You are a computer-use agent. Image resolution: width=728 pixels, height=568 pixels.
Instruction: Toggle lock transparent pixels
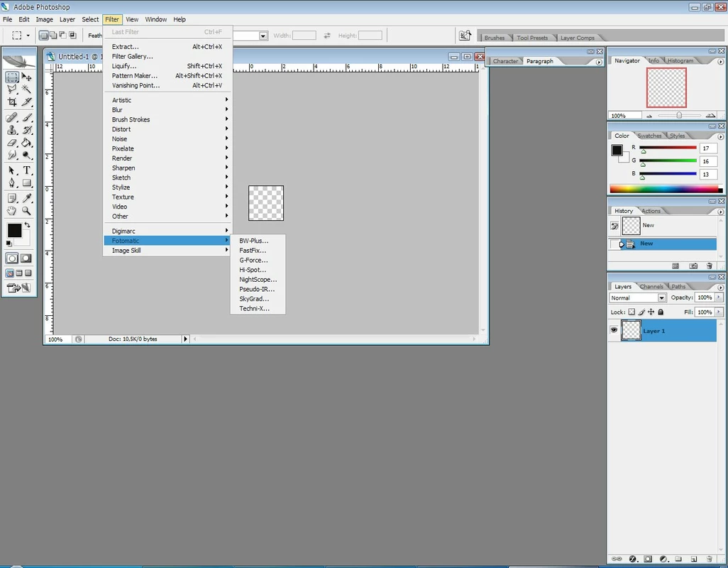coord(632,312)
